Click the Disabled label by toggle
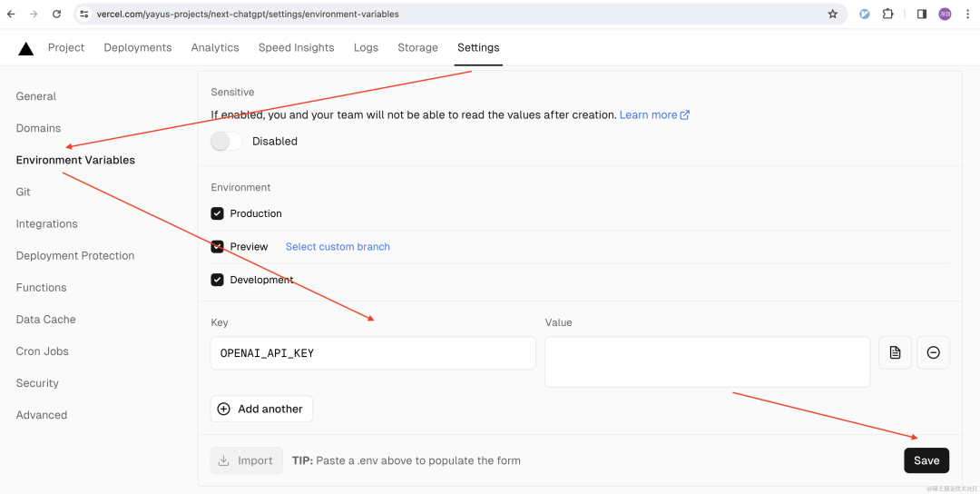This screenshot has height=494, width=980. coord(275,142)
